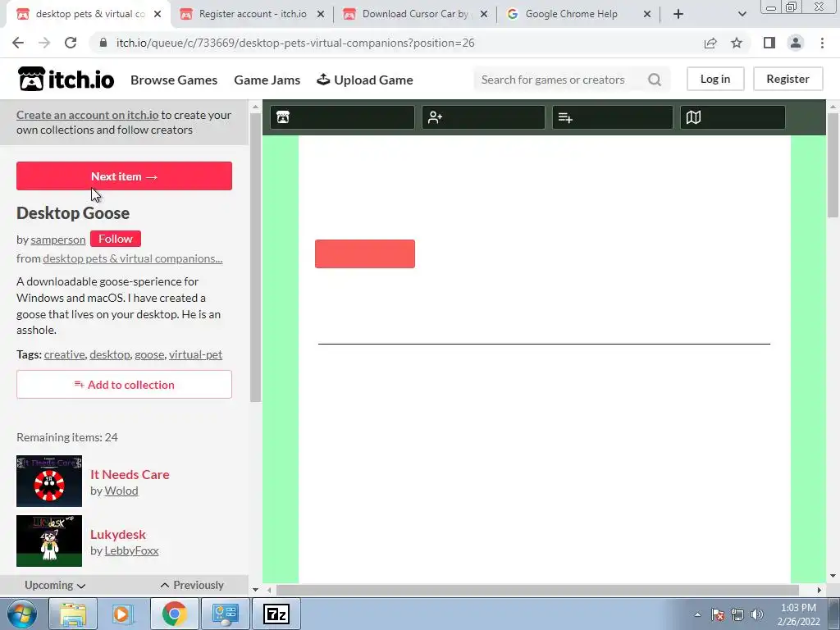The height and width of the screenshot is (630, 840).
Task: Click the share page icon in address bar
Action: coord(710,43)
